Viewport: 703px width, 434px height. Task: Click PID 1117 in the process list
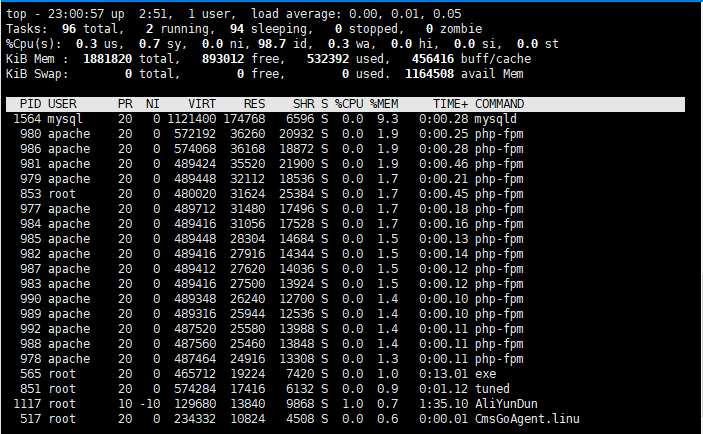click(27, 403)
